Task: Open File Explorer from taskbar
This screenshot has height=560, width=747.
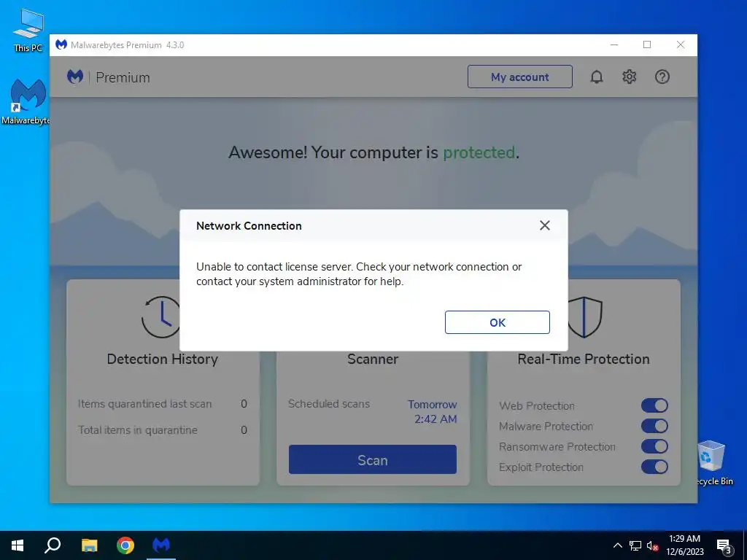Action: pos(89,545)
